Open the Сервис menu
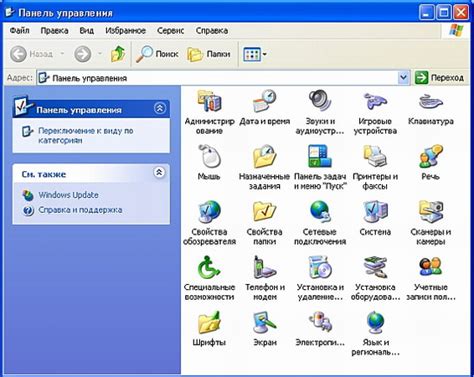Viewport: 474px width, 377px height. tap(170, 31)
